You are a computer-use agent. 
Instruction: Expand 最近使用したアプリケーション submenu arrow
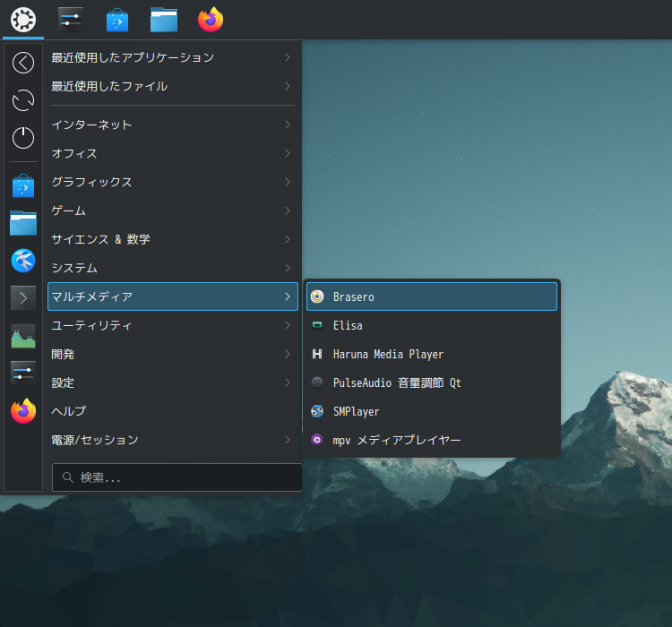tap(288, 57)
